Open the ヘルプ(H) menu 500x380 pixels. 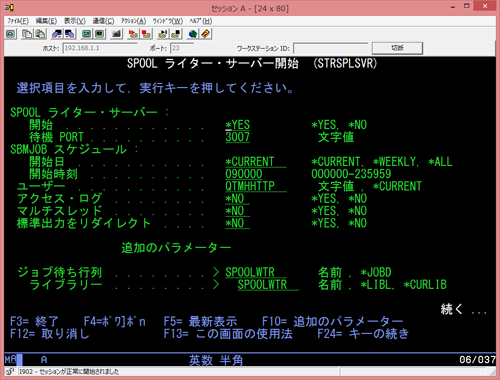(x=201, y=21)
